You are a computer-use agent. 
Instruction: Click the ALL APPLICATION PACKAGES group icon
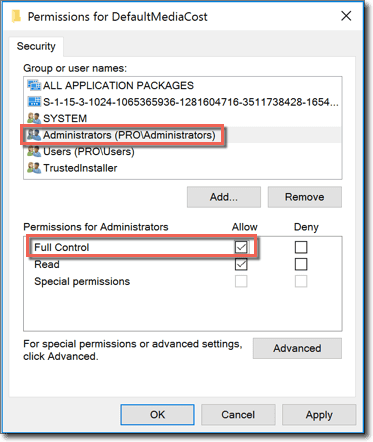point(34,85)
